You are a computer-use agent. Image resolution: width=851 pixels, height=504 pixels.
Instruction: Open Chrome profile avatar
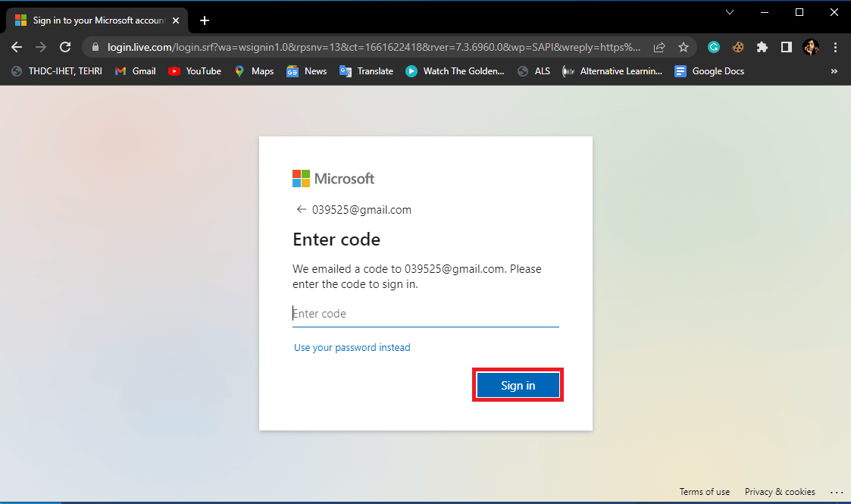pos(811,47)
